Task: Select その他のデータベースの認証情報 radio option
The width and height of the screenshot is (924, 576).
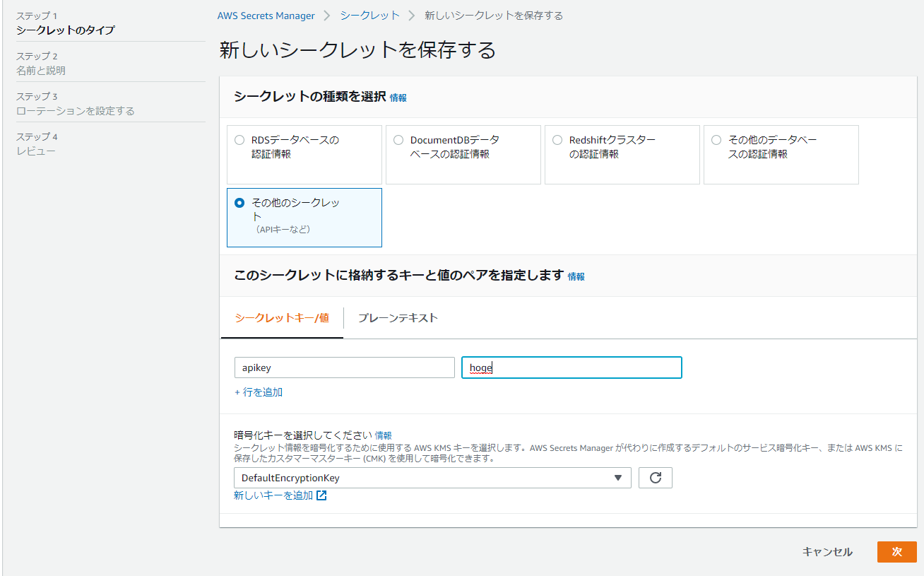Action: [x=716, y=140]
